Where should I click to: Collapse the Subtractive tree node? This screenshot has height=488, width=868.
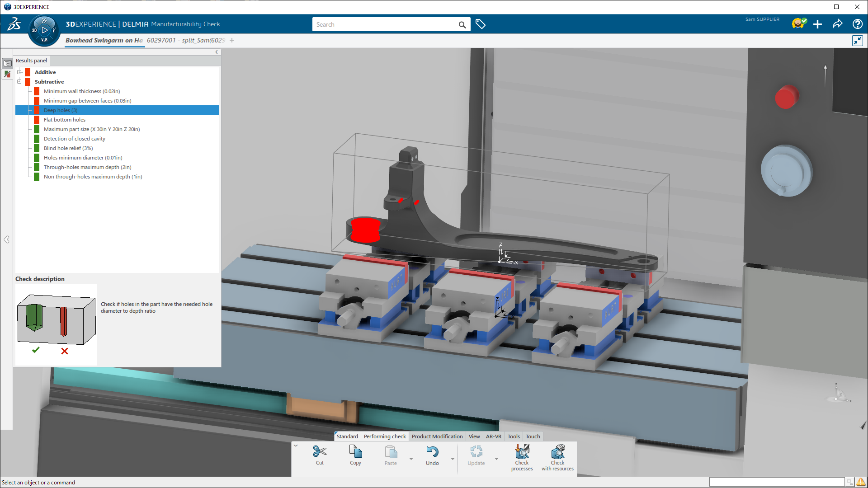click(19, 81)
